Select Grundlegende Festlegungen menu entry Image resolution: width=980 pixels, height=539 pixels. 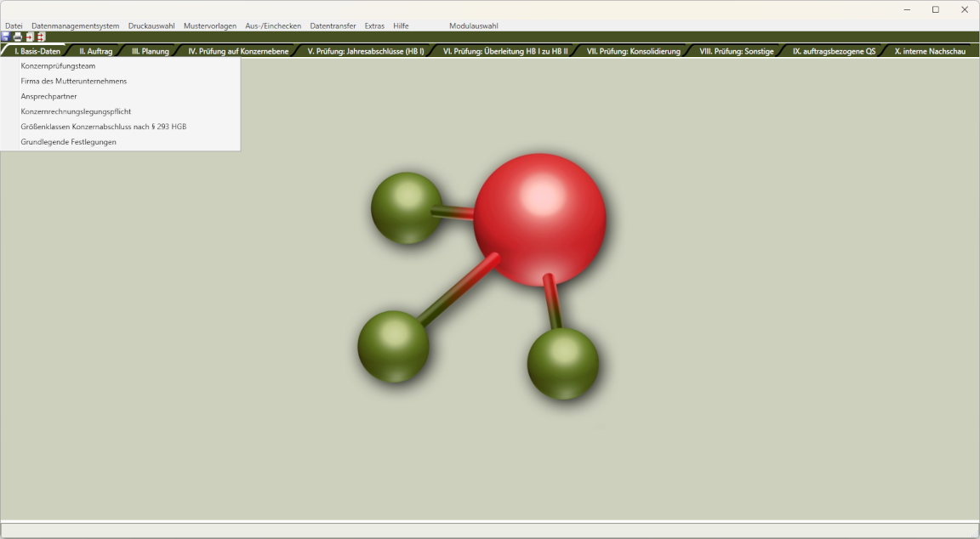[68, 142]
